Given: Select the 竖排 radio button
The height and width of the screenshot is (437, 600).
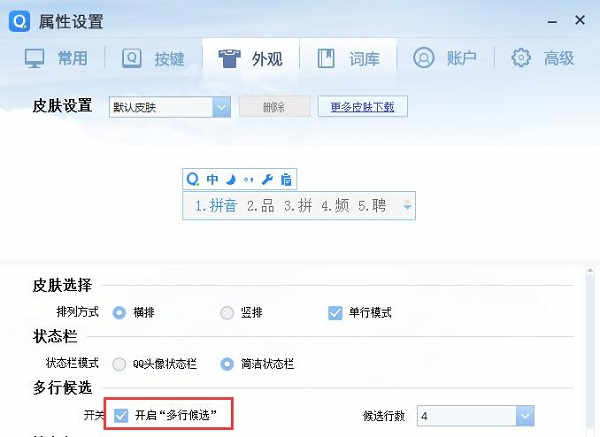Looking at the screenshot, I should [227, 313].
